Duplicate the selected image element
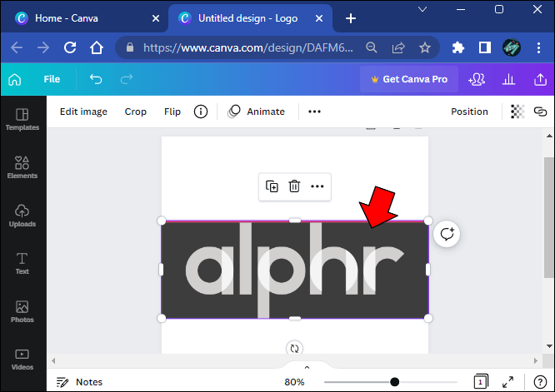 272,186
